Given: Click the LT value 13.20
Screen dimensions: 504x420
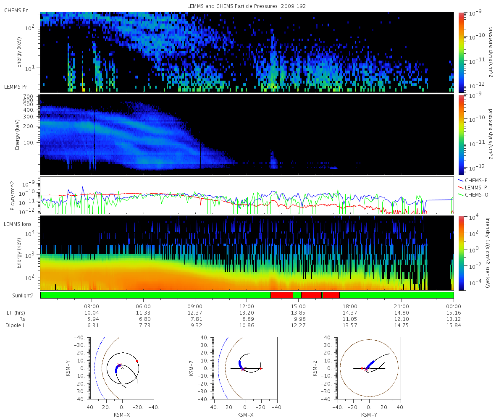Looking at the screenshot, I should (247, 312).
